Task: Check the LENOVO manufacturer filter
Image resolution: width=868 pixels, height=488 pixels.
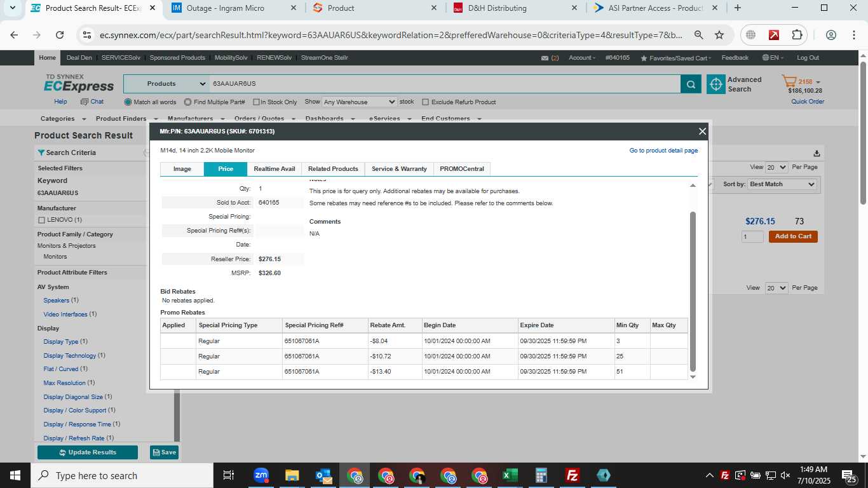Action: click(x=41, y=220)
